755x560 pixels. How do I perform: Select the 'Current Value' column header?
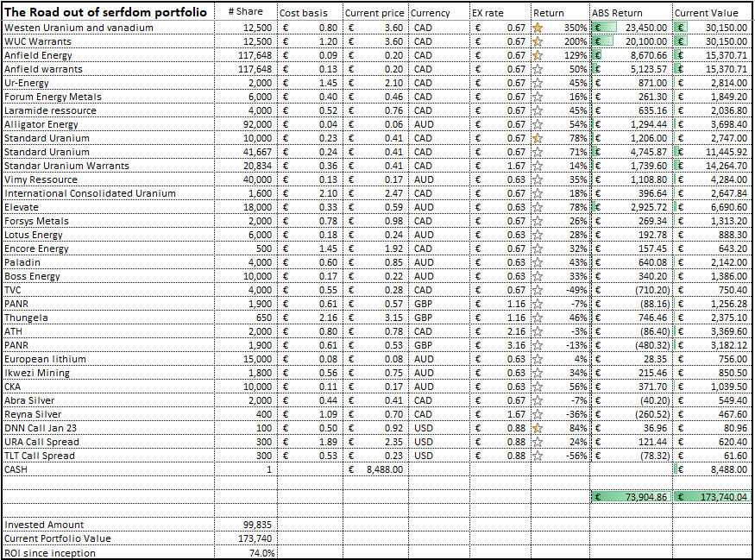[712, 13]
